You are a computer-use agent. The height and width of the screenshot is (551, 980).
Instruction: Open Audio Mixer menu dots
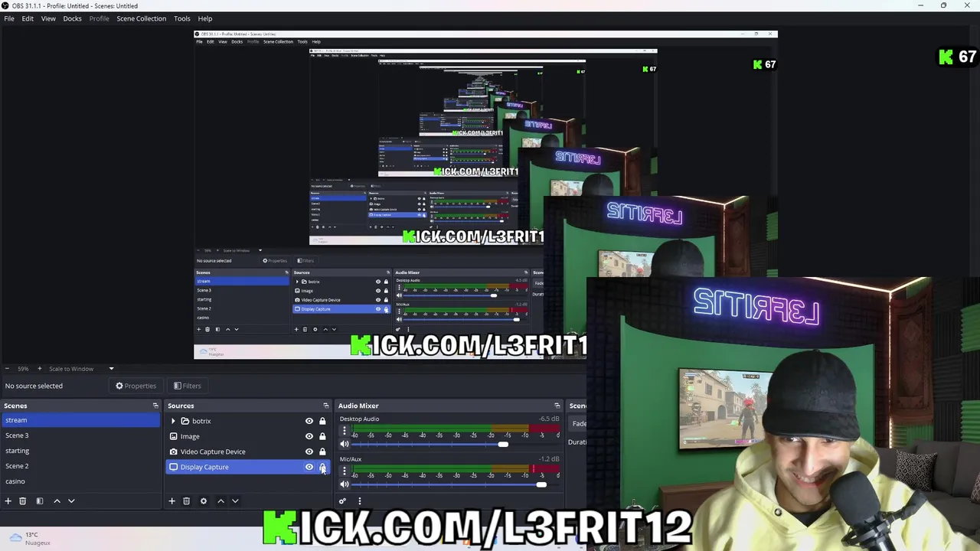point(359,501)
